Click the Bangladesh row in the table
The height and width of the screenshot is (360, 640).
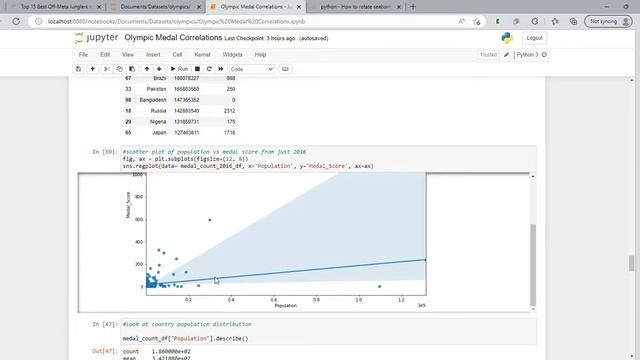180,100
